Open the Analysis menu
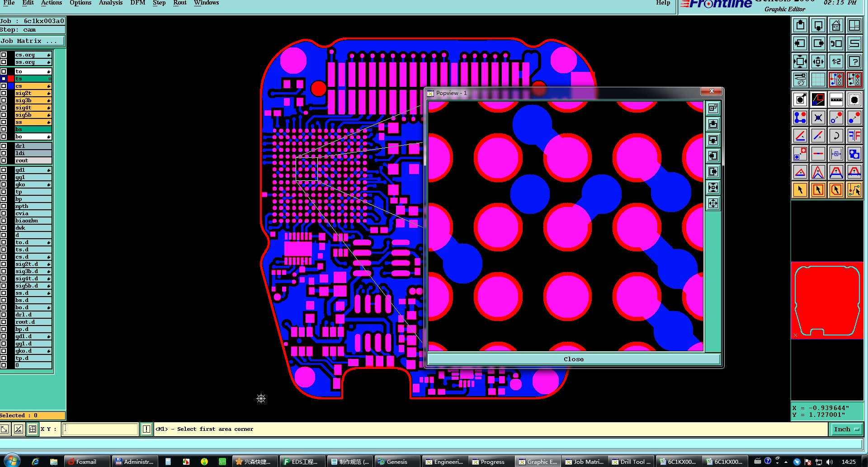Viewport: 868px width, 467px height. pos(111,3)
